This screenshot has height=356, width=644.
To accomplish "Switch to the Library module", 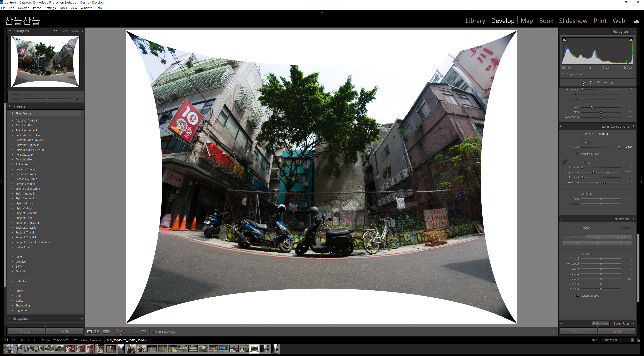I will [475, 21].
